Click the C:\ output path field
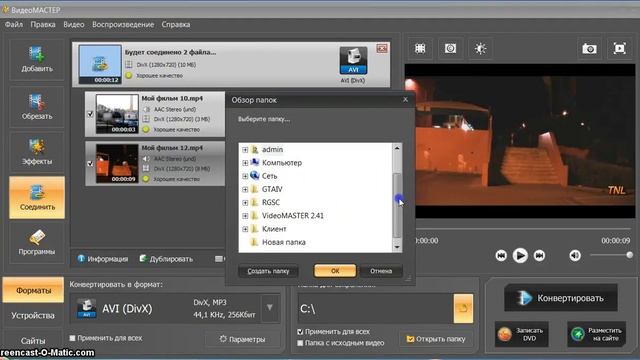Viewport: 640px width, 360px height. pos(376,309)
